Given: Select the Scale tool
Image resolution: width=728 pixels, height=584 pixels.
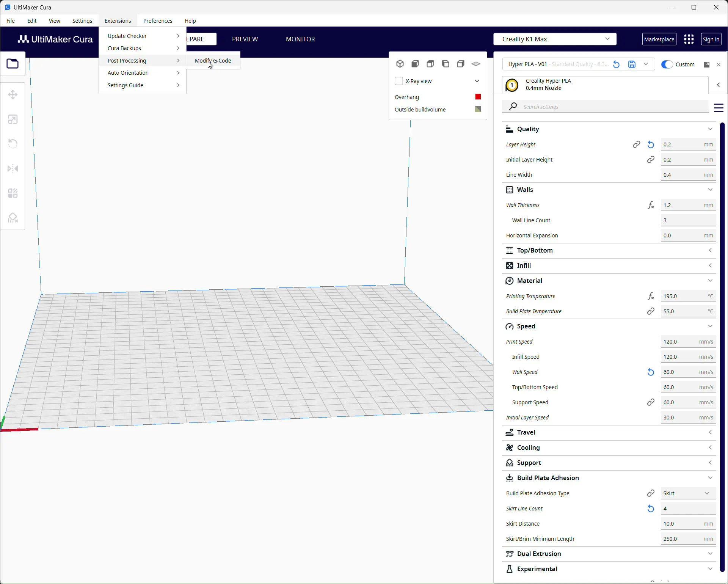Looking at the screenshot, I should [13, 119].
